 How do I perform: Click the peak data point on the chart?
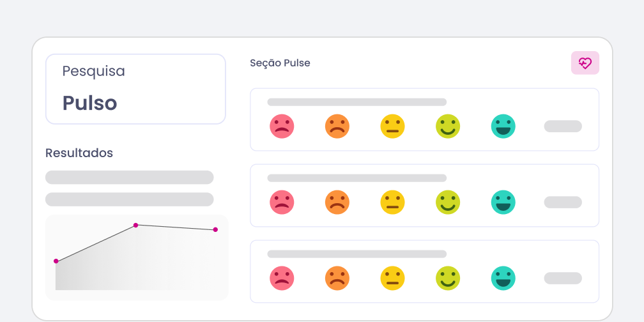pos(135,225)
